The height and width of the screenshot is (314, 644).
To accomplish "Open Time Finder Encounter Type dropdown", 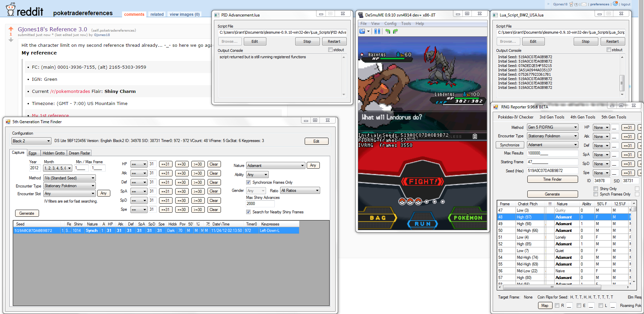I will click(70, 186).
